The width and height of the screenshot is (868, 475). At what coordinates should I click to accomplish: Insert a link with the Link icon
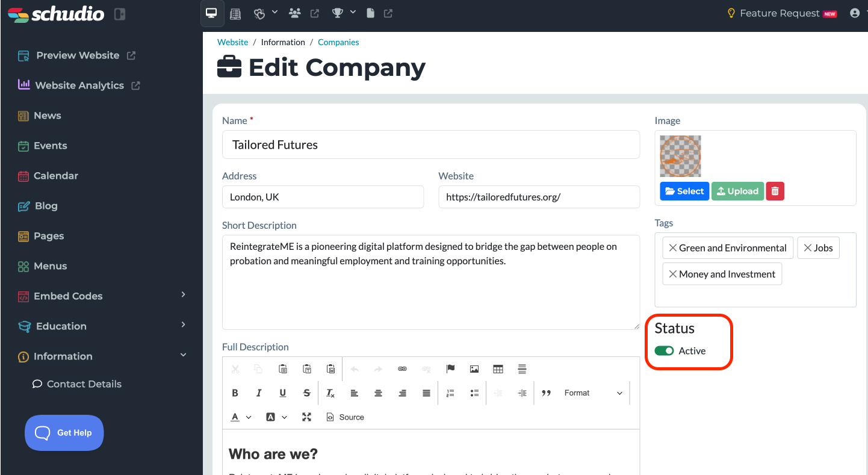click(403, 369)
